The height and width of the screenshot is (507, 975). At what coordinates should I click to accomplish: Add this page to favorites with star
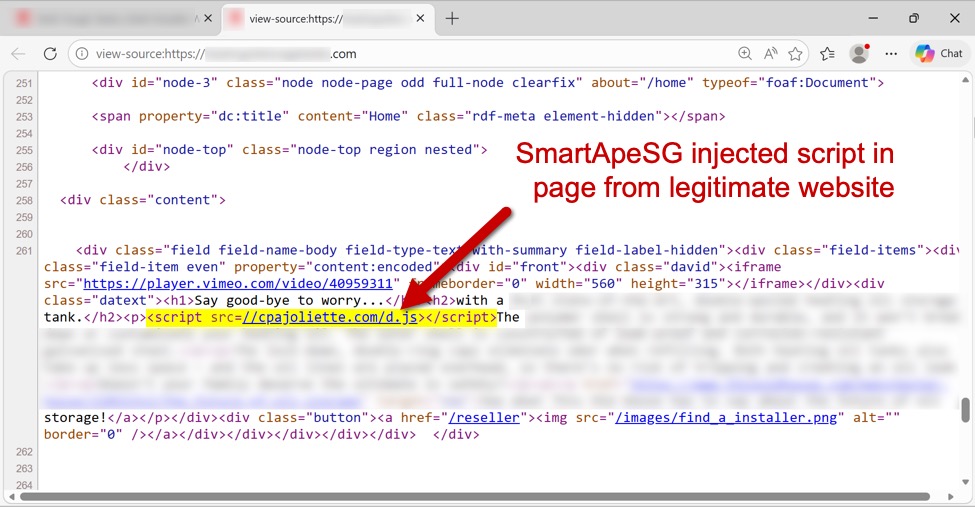pos(795,54)
